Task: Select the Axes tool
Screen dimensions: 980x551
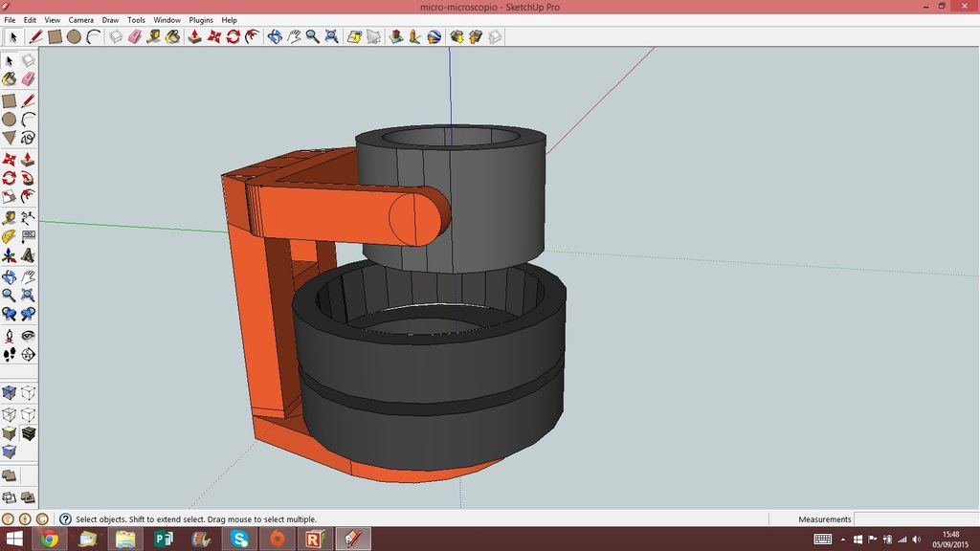Action: coord(9,254)
